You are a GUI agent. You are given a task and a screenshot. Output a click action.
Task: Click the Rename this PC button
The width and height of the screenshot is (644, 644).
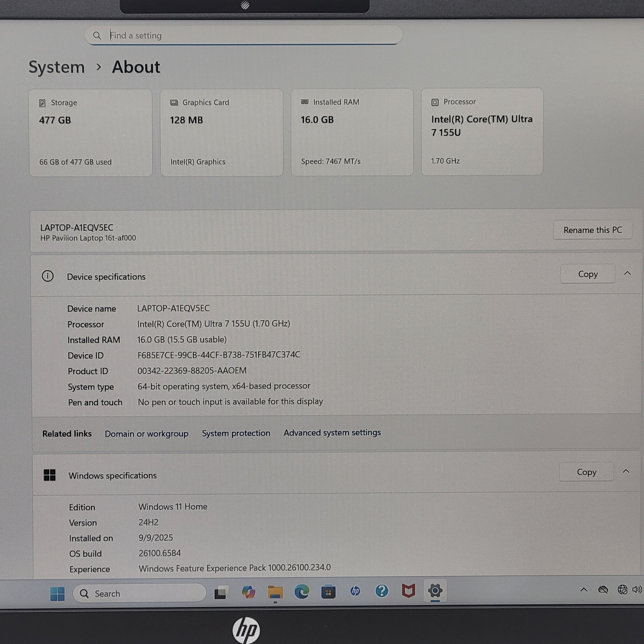pos(593,230)
